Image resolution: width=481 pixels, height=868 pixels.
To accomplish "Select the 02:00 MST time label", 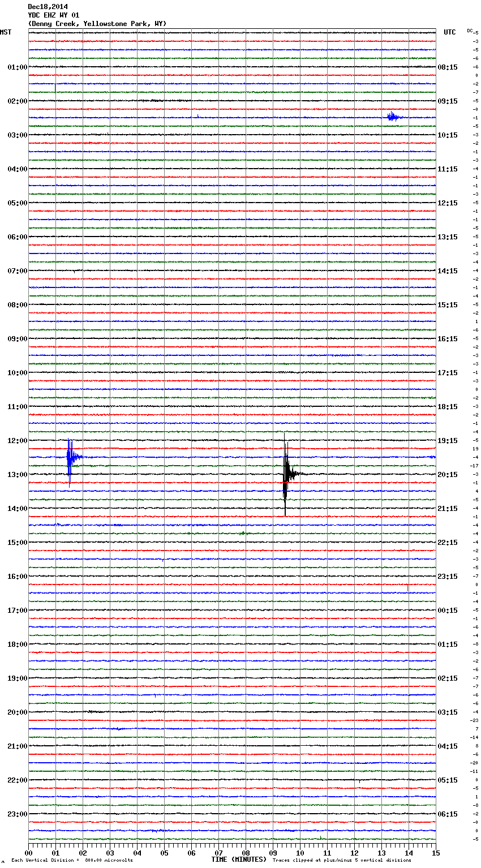I will [17, 101].
